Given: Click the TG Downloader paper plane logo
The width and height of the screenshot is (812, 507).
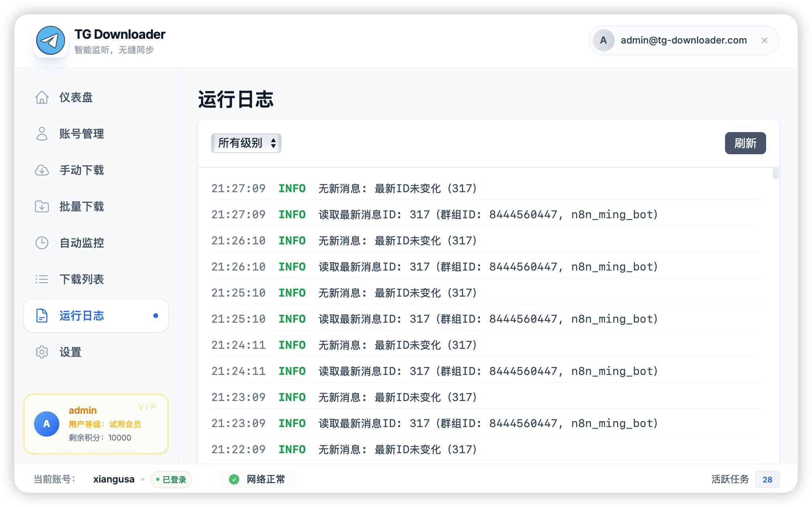Looking at the screenshot, I should click(50, 40).
